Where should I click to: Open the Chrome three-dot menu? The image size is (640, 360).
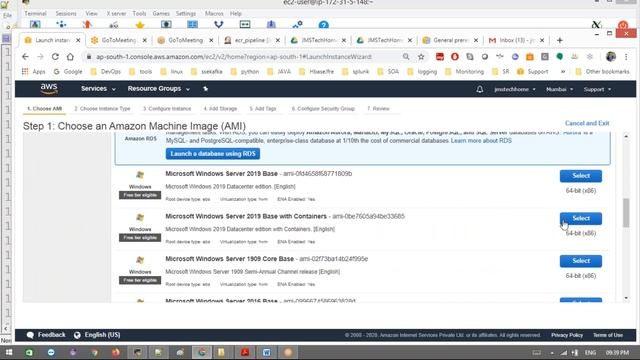626,57
